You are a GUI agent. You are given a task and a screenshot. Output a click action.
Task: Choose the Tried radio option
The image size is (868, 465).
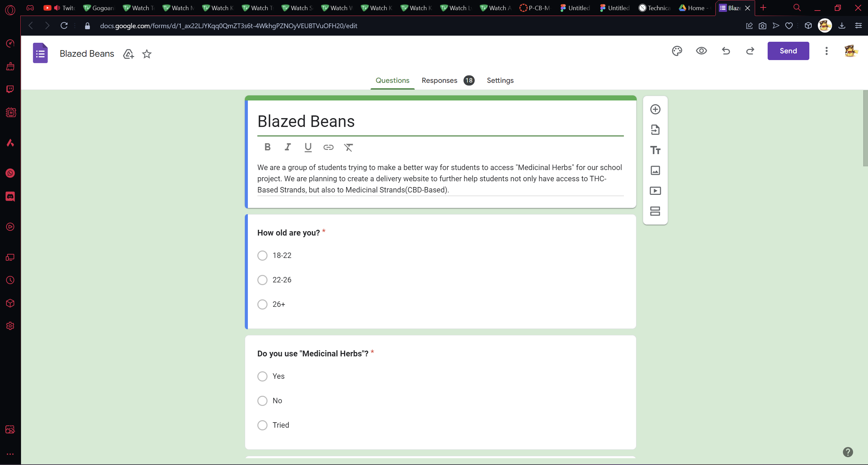(262, 425)
